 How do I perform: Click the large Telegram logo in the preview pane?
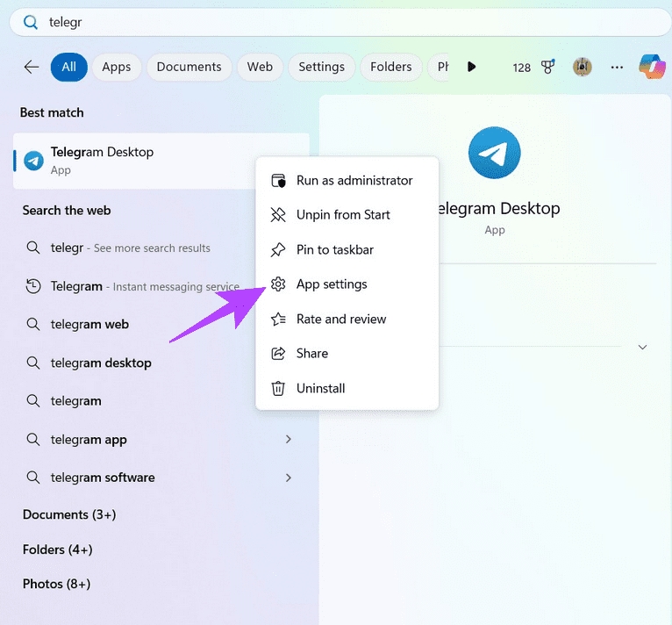pyautogui.click(x=495, y=153)
